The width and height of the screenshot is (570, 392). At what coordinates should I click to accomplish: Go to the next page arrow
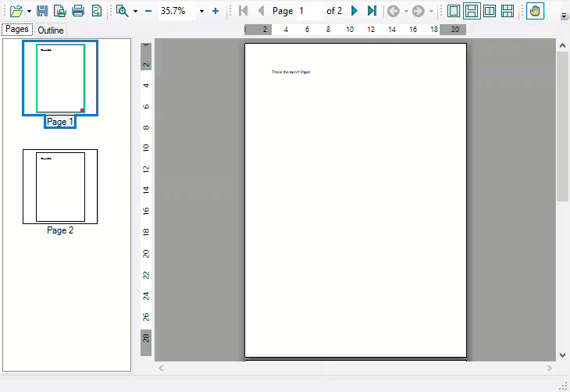tap(355, 11)
